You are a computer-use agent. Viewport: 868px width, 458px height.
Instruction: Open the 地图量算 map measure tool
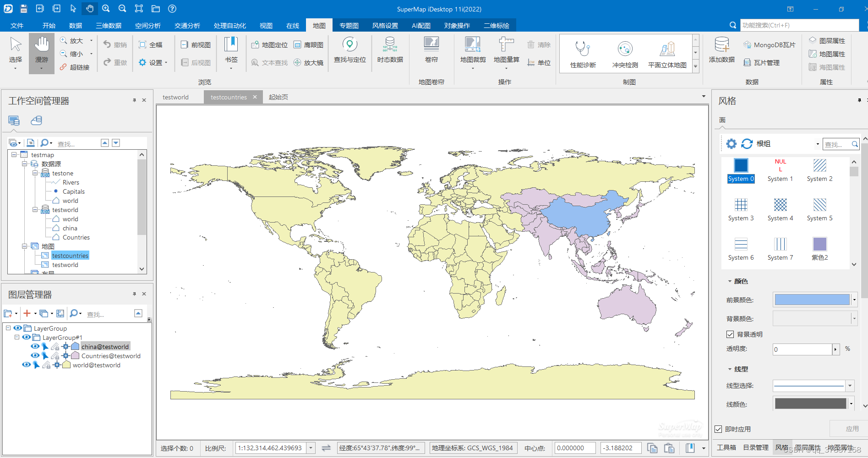click(506, 53)
